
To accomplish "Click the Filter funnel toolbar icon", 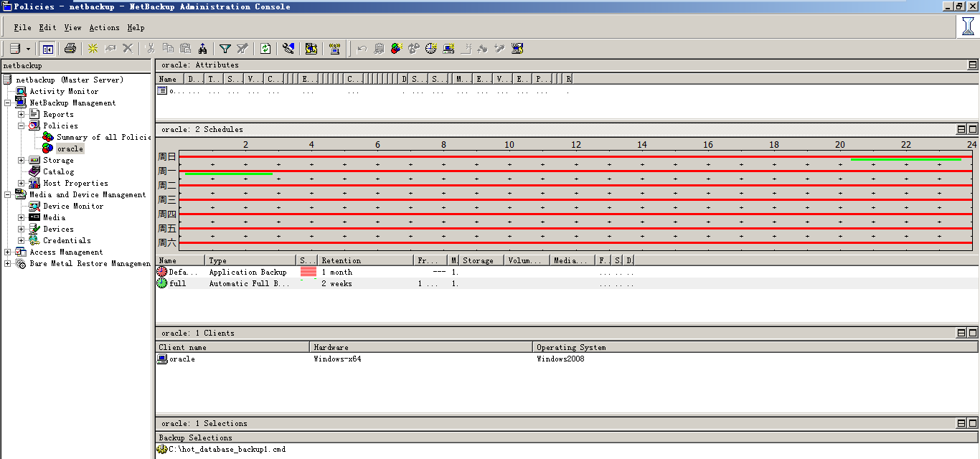I will pyautogui.click(x=225, y=49).
